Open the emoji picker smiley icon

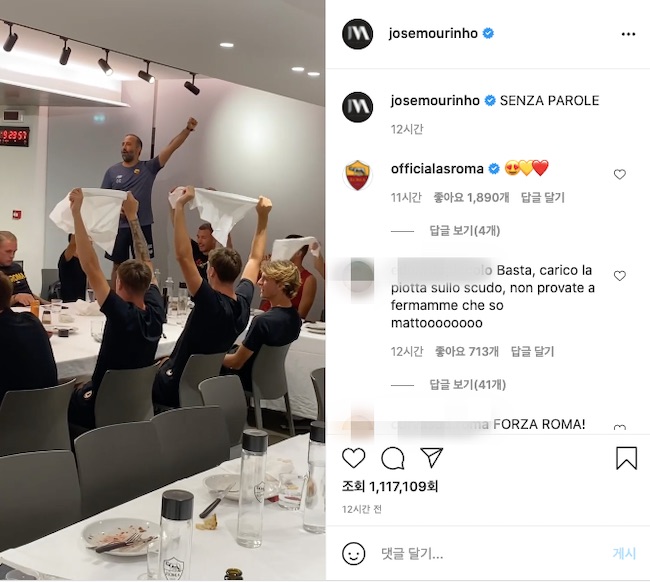(354, 553)
